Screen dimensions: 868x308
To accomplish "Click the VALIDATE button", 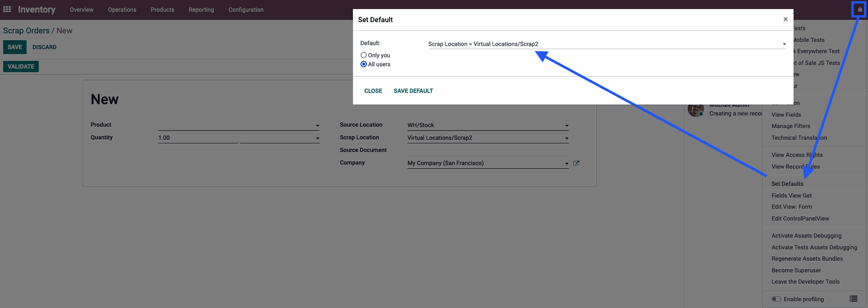I will (x=21, y=66).
